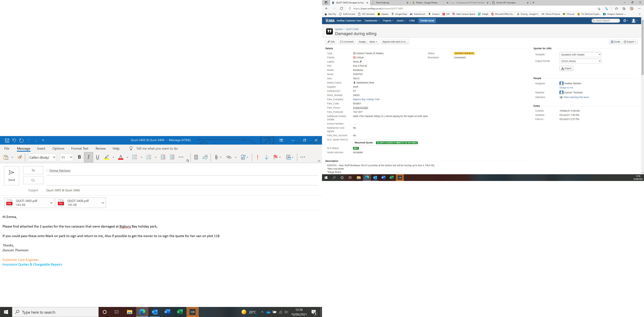Expand the QUOT-3405.pdf attachment dropdown arrow
This screenshot has height=317, width=644.
point(51,203)
